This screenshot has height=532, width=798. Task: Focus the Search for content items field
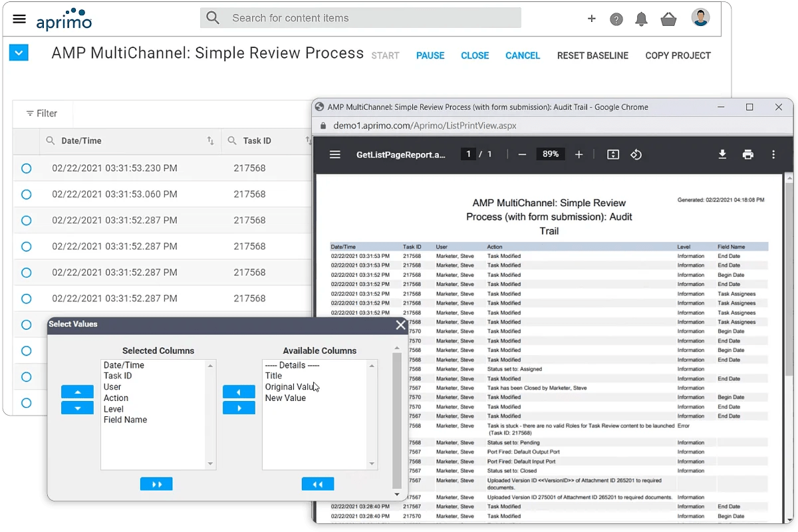click(360, 18)
